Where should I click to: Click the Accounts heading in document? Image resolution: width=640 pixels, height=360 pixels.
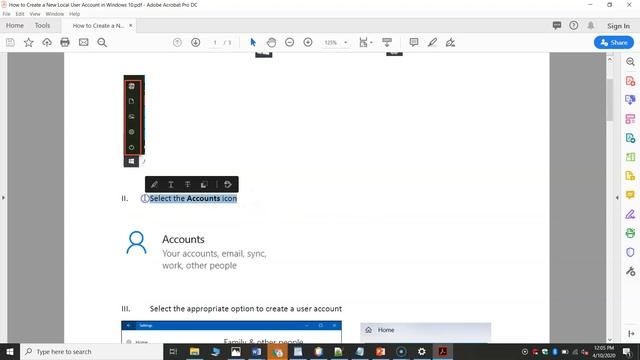(x=183, y=239)
